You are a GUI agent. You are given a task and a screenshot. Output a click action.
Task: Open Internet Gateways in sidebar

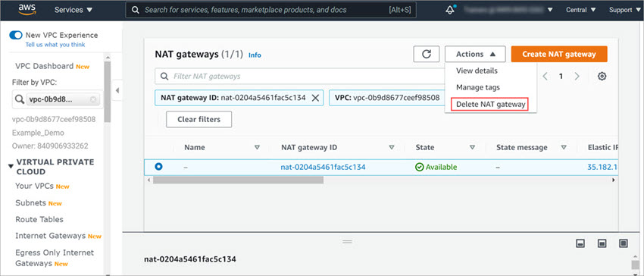(51, 236)
